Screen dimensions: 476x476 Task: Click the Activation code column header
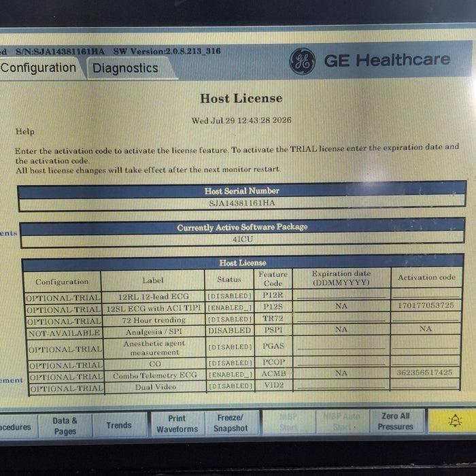426,277
